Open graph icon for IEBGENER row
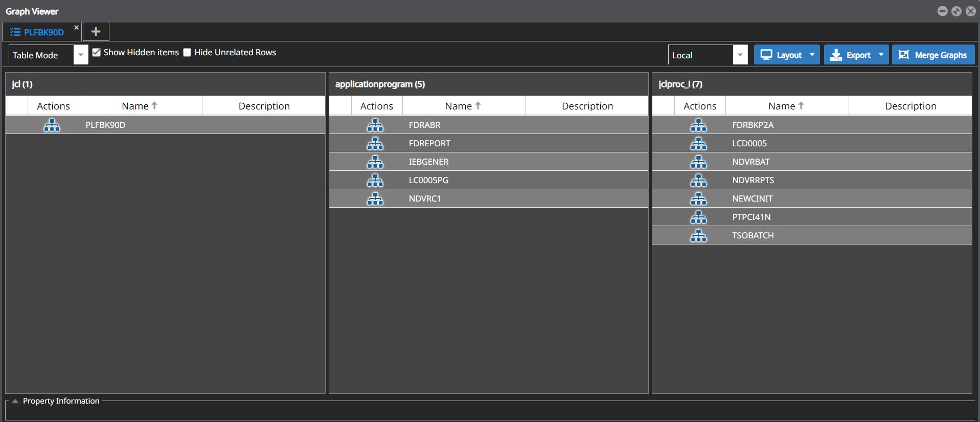980x422 pixels. point(375,162)
